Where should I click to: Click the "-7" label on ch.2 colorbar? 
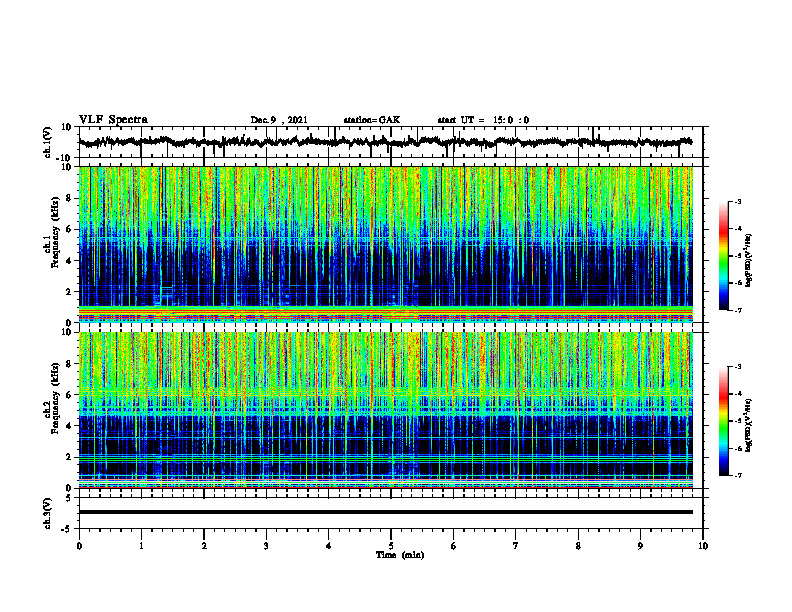pyautogui.click(x=738, y=476)
